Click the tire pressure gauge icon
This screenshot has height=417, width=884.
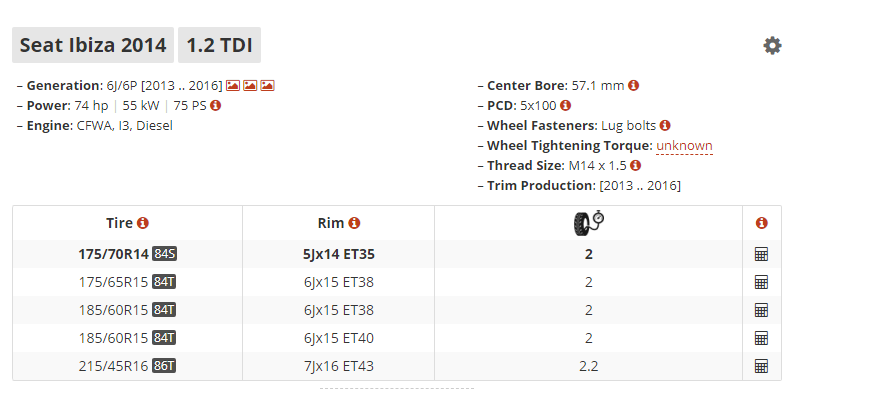[589, 223]
